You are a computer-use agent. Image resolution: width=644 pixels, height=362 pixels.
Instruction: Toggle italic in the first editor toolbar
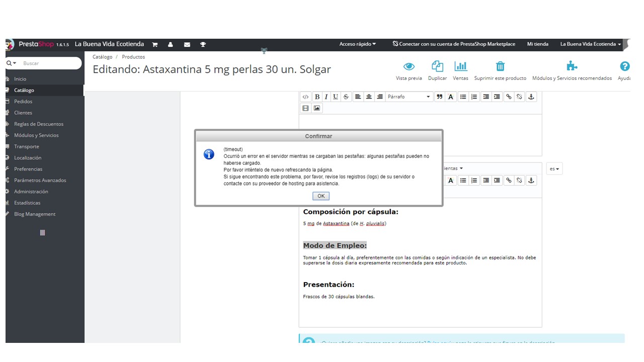point(326,97)
